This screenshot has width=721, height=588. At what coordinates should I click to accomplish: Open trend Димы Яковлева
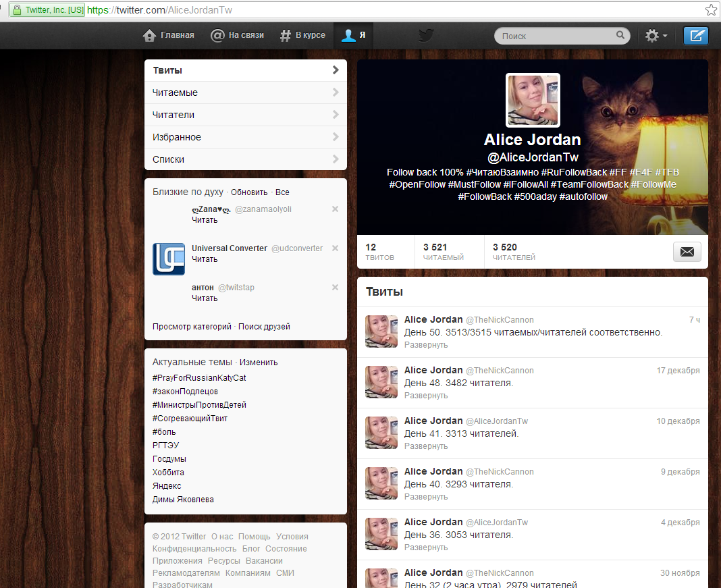[183, 500]
